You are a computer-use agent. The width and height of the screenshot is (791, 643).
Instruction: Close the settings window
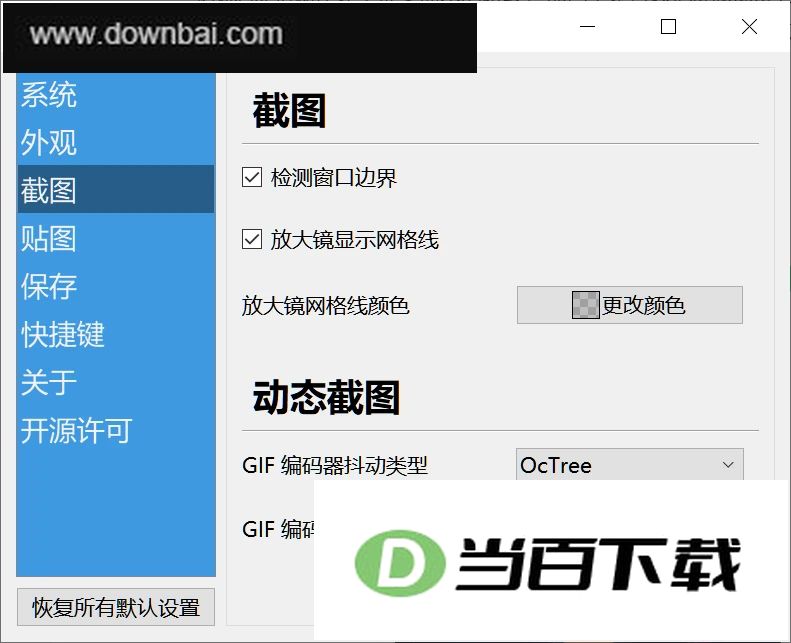point(750,26)
